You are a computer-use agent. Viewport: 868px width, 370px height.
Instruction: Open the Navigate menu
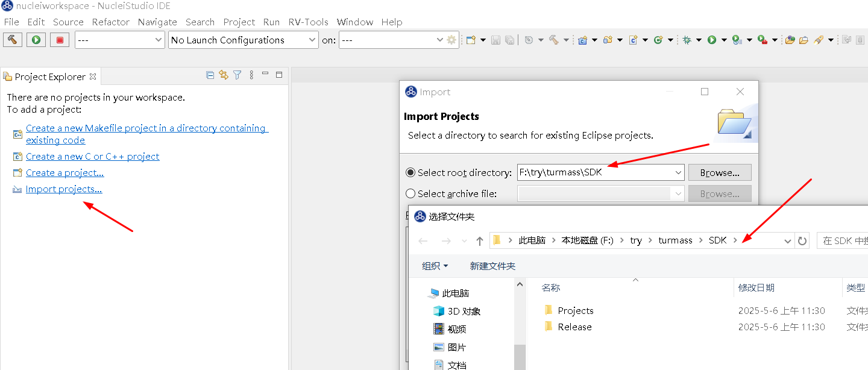tap(157, 22)
